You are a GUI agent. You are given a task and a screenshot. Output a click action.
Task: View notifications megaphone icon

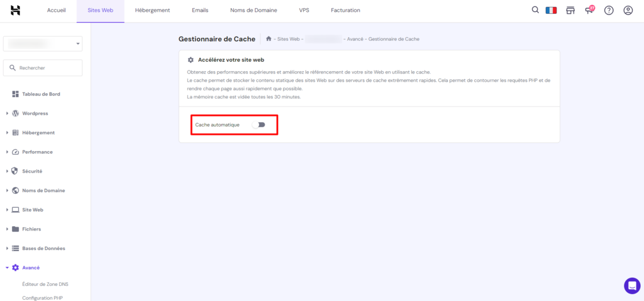tap(589, 10)
